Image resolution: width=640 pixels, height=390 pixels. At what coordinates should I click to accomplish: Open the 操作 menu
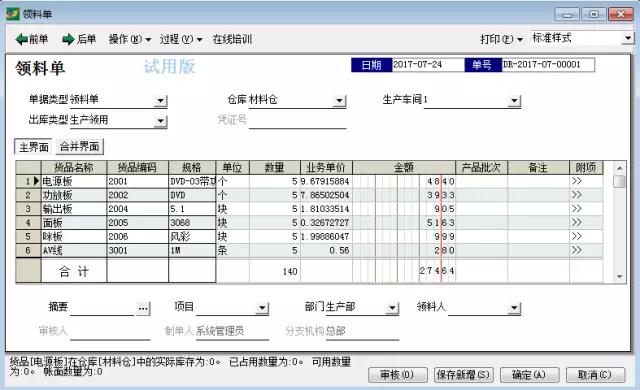pos(129,39)
